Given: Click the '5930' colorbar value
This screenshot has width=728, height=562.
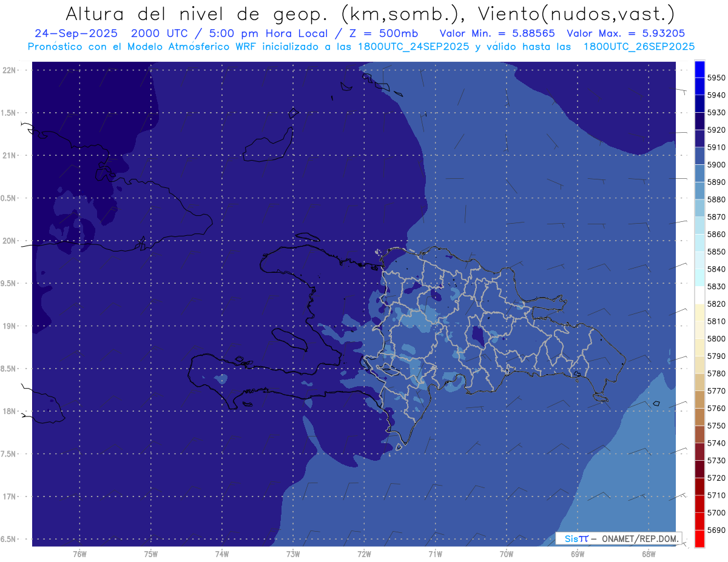Looking at the screenshot, I should (716, 112).
